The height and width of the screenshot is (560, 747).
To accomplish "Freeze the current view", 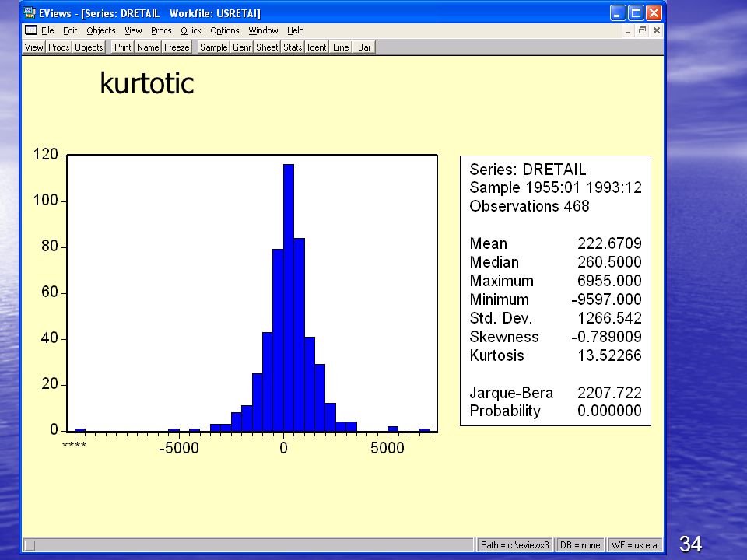I will pyautogui.click(x=177, y=47).
